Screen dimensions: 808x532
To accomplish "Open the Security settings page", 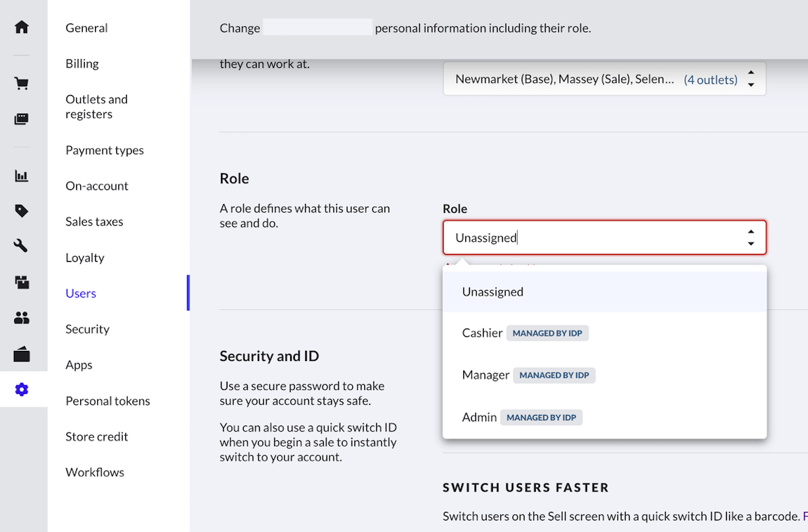I will 88,329.
